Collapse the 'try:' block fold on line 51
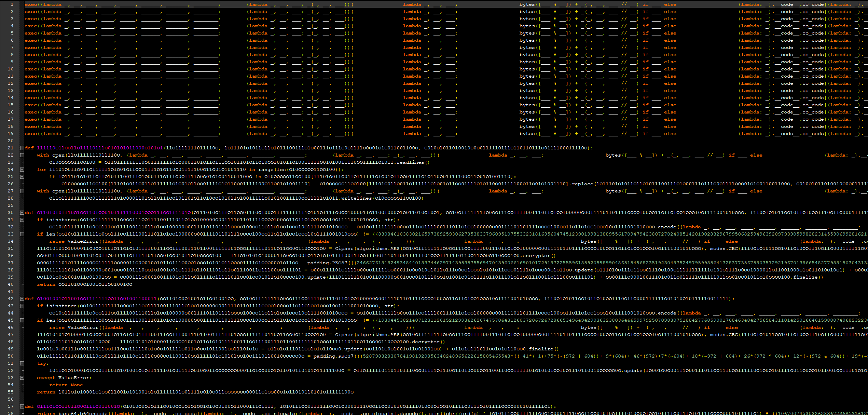This screenshot has height=415, width=868. pos(22,363)
